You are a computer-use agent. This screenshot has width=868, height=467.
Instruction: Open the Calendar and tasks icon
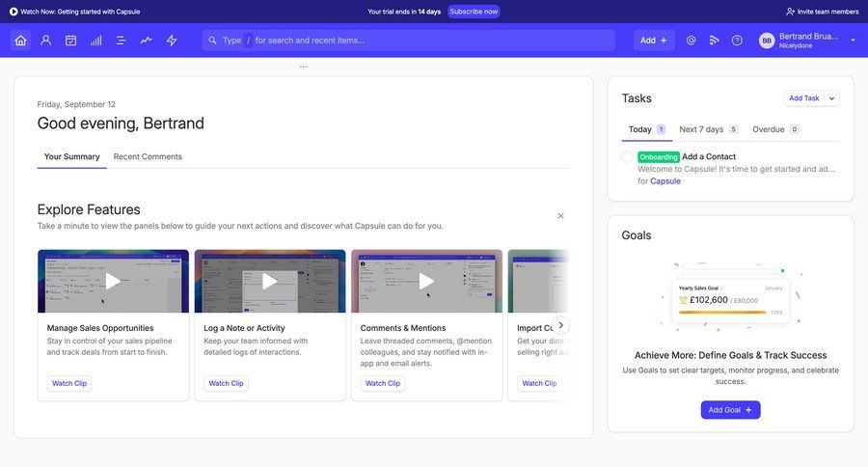(x=70, y=41)
